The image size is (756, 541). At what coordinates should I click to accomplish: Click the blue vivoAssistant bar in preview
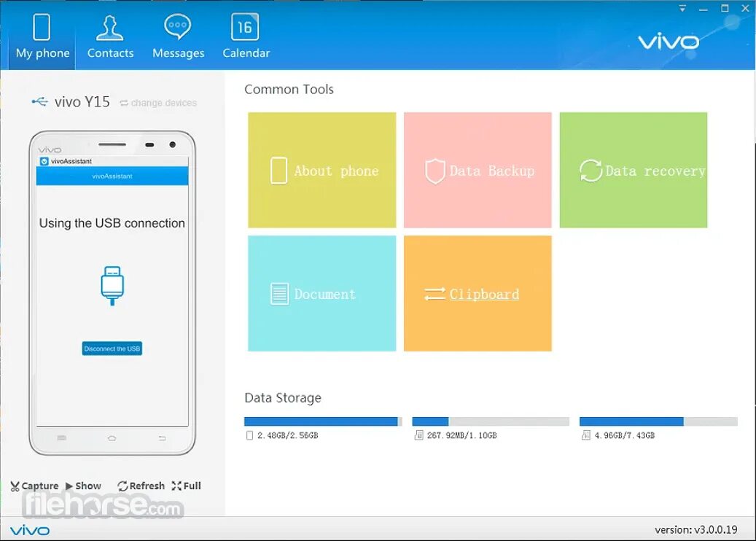point(112,176)
